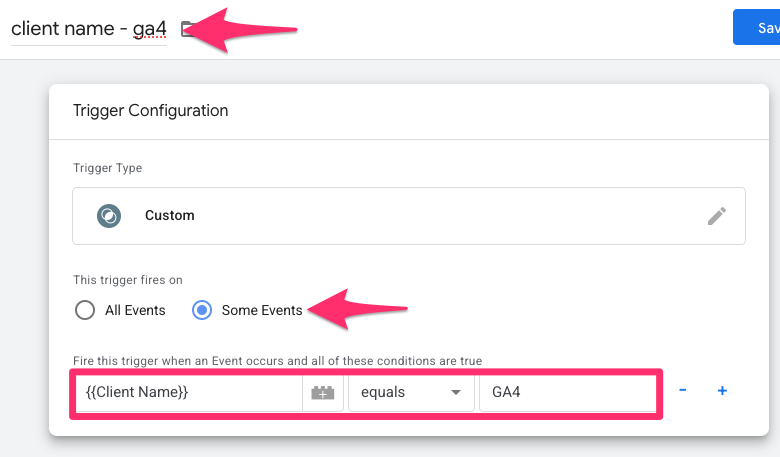Click the GA4 condition value field
The height and width of the screenshot is (457, 780).
pos(568,392)
